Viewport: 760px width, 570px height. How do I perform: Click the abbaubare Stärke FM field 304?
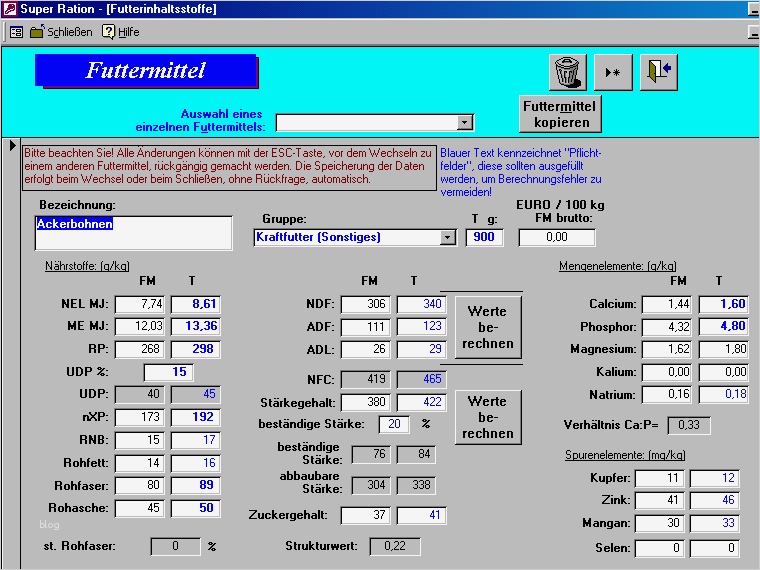pos(371,485)
